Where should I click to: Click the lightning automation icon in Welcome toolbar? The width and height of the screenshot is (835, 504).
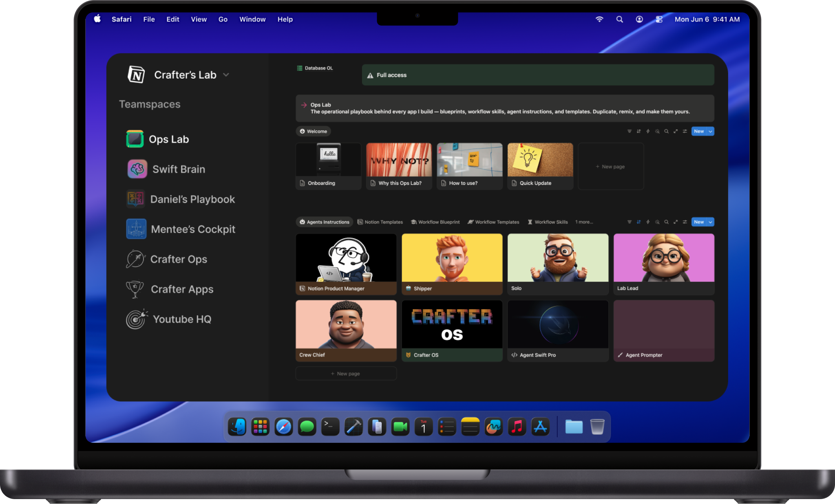coord(648,131)
